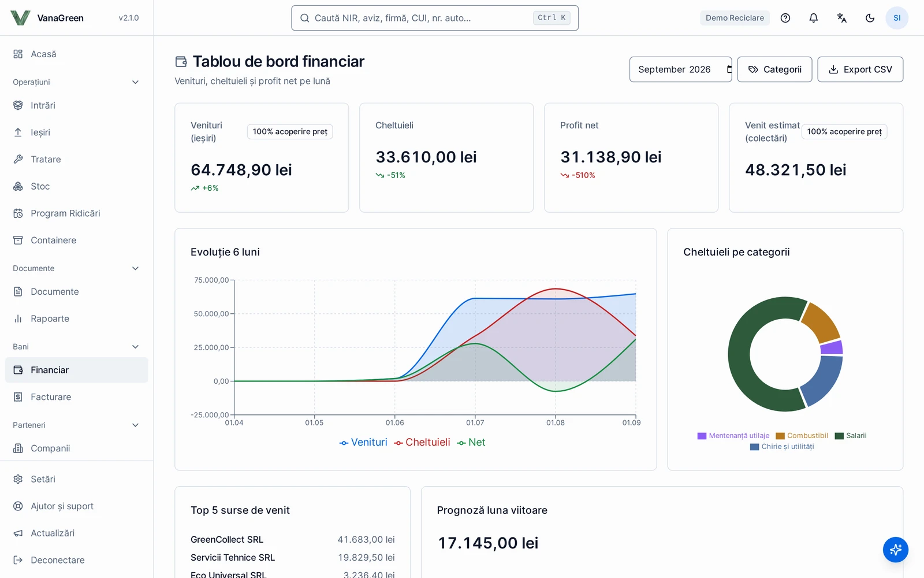Click the Rapoarte chart icon

[18, 318]
